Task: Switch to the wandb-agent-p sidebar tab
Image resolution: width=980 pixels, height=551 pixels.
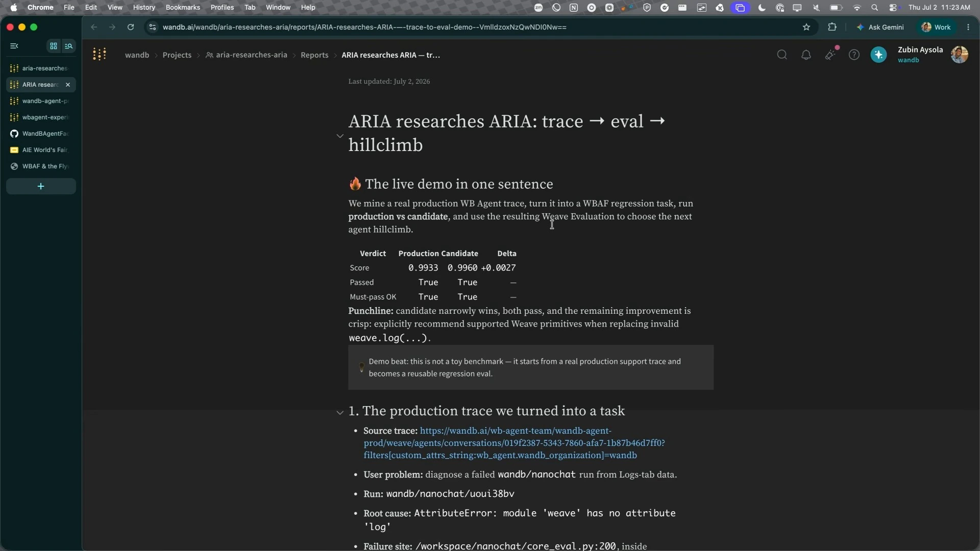Action: point(41,101)
